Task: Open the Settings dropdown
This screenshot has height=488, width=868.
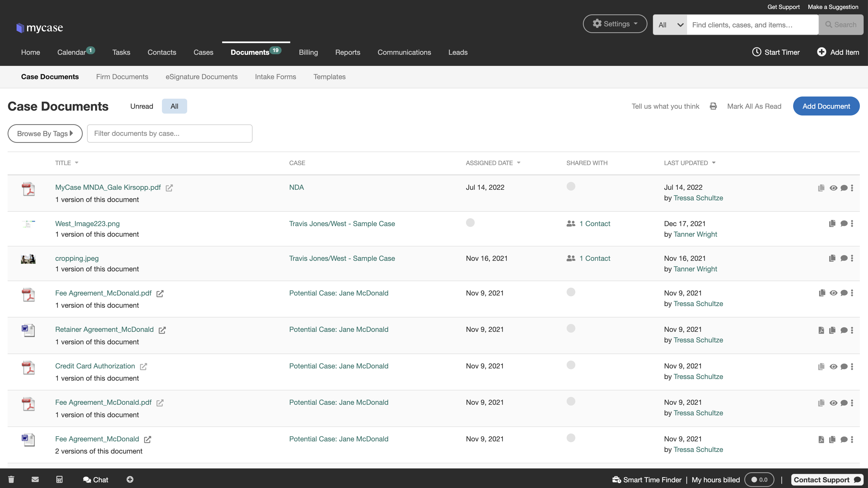Action: coord(615,24)
